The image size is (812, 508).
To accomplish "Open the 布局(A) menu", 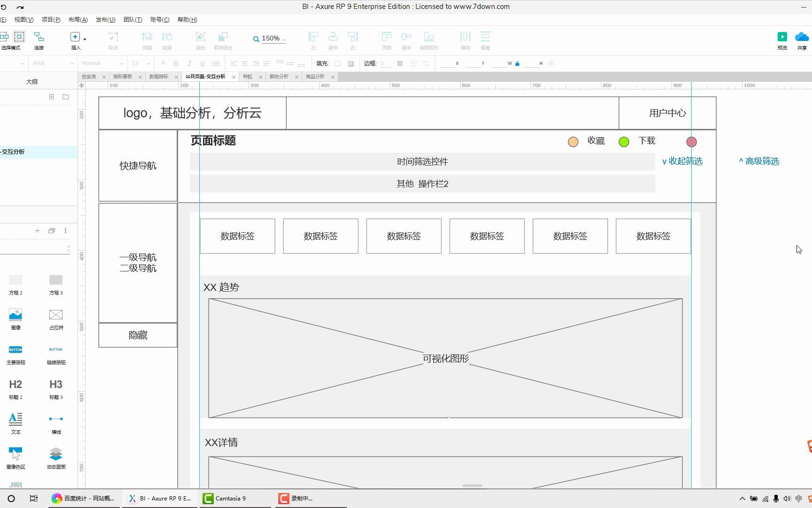I will (x=78, y=20).
